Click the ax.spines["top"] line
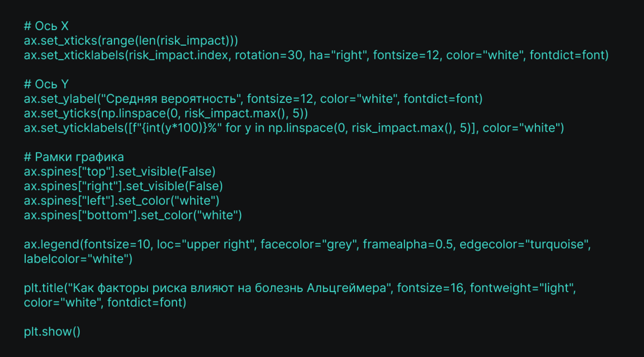644x357 pixels. (x=119, y=172)
